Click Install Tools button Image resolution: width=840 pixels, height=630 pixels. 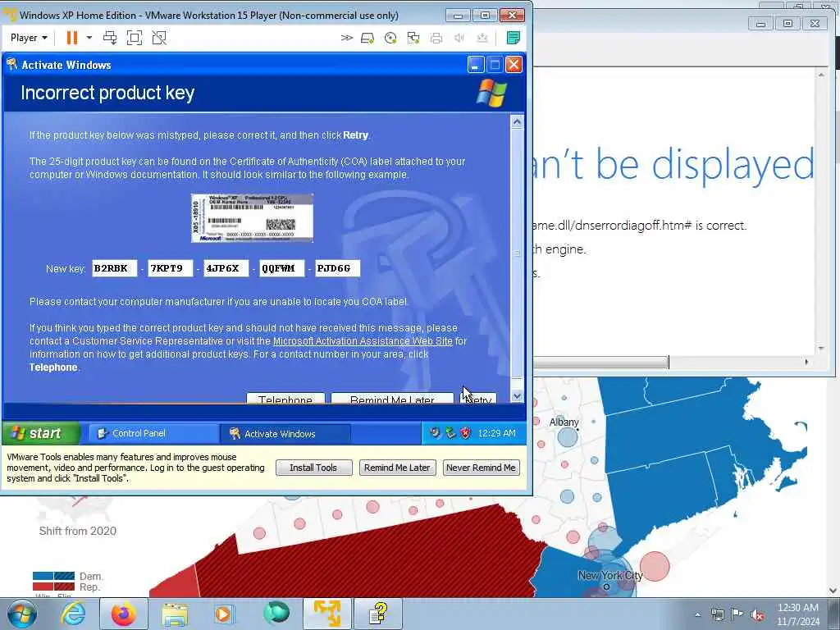coord(314,468)
